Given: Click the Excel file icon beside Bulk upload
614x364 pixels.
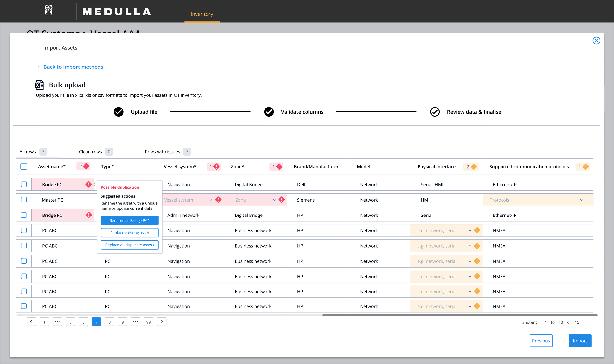Looking at the screenshot, I should 39,85.
